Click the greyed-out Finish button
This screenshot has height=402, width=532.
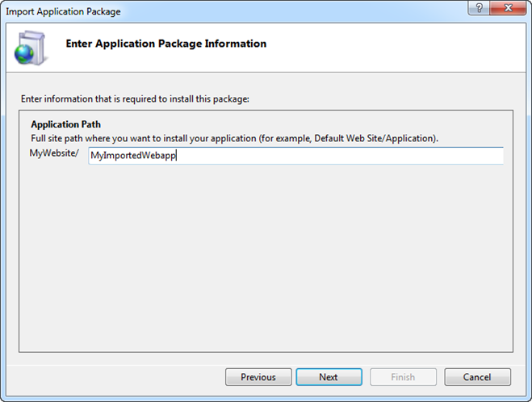403,377
